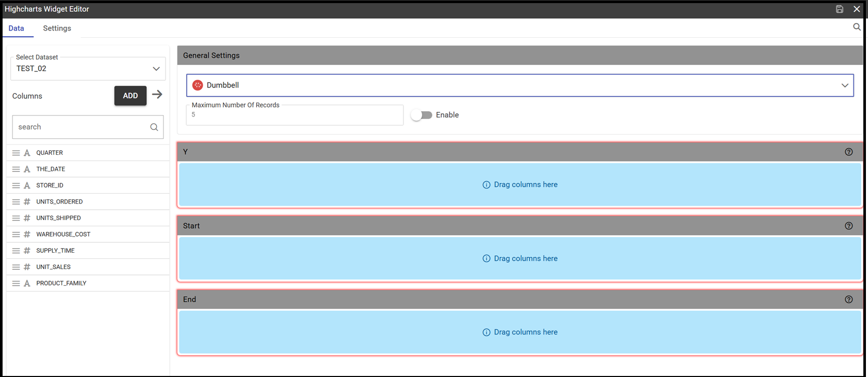Click the ADD columns button
Screen dimensions: 868x377
pyautogui.click(x=130, y=96)
